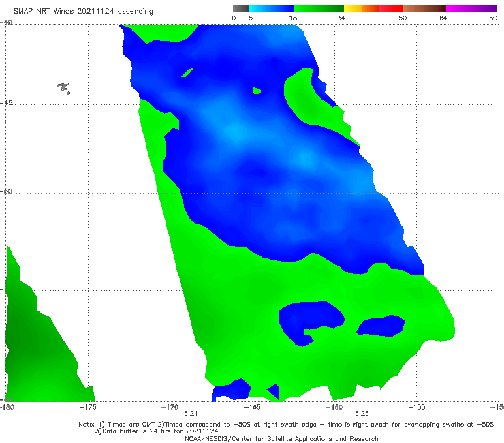The image size is (504, 443).
Task: Pick the red segment of the color bar
Action: (x=391, y=8)
